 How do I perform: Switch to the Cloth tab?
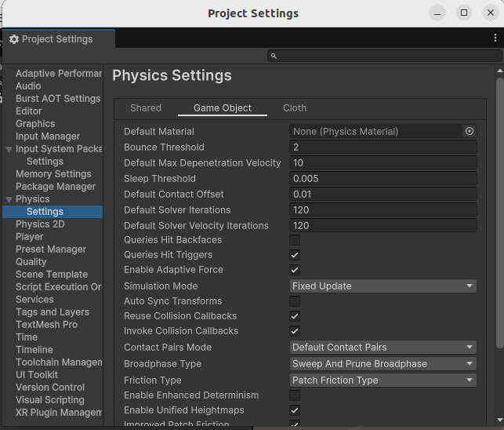(x=295, y=108)
